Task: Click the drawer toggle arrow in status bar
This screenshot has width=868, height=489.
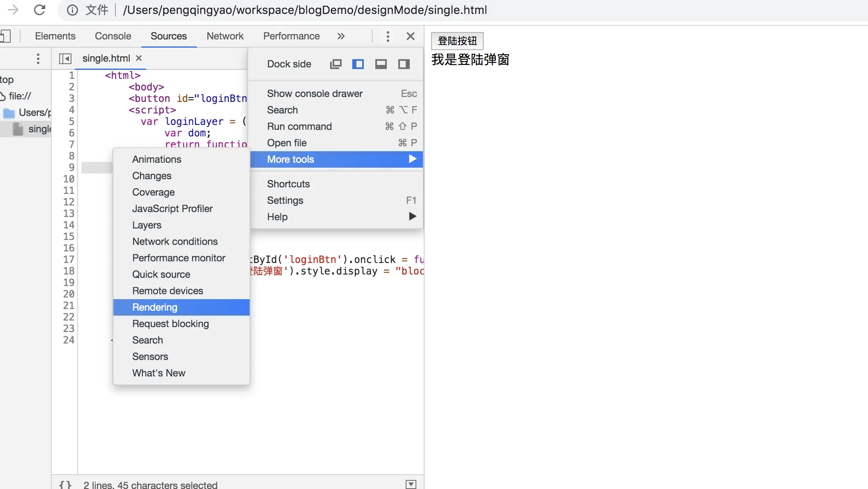Action: [x=411, y=484]
